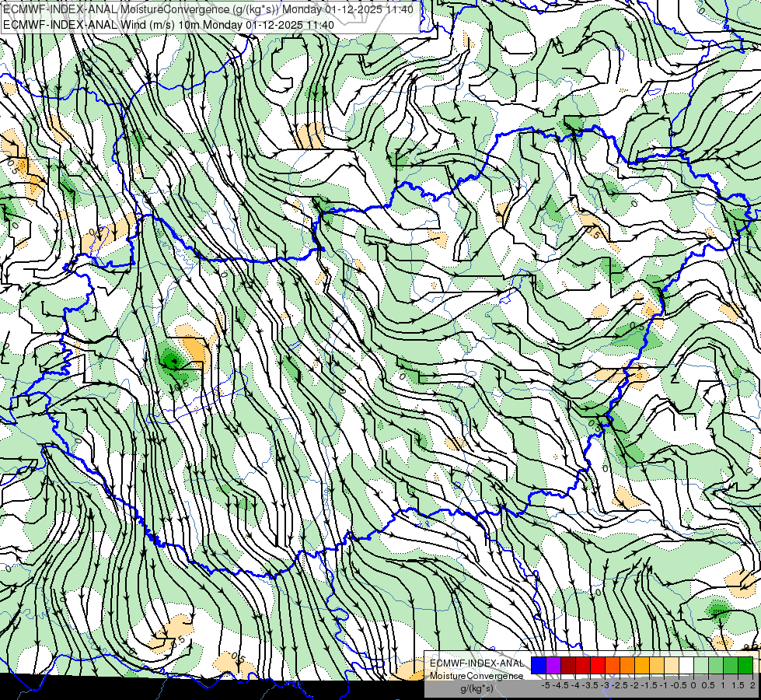The height and width of the screenshot is (700, 761).
Task: Pick green legend swatch between 0.5 and 1
Action: [x=716, y=666]
